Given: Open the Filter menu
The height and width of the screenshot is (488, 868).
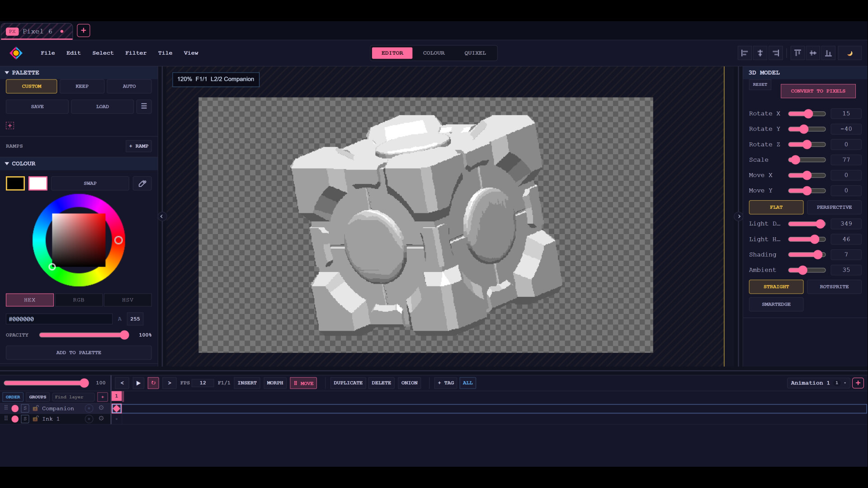Looking at the screenshot, I should click(136, 53).
